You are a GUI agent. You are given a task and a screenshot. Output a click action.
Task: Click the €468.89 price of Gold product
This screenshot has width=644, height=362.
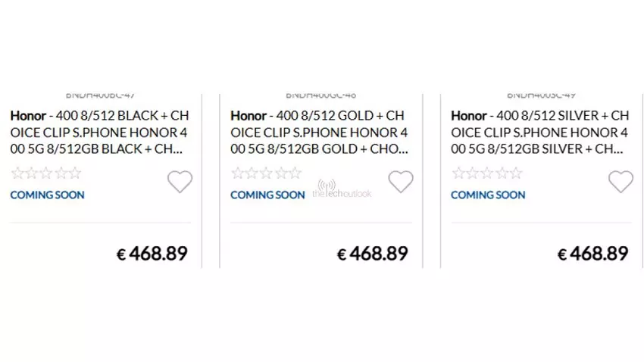point(373,254)
